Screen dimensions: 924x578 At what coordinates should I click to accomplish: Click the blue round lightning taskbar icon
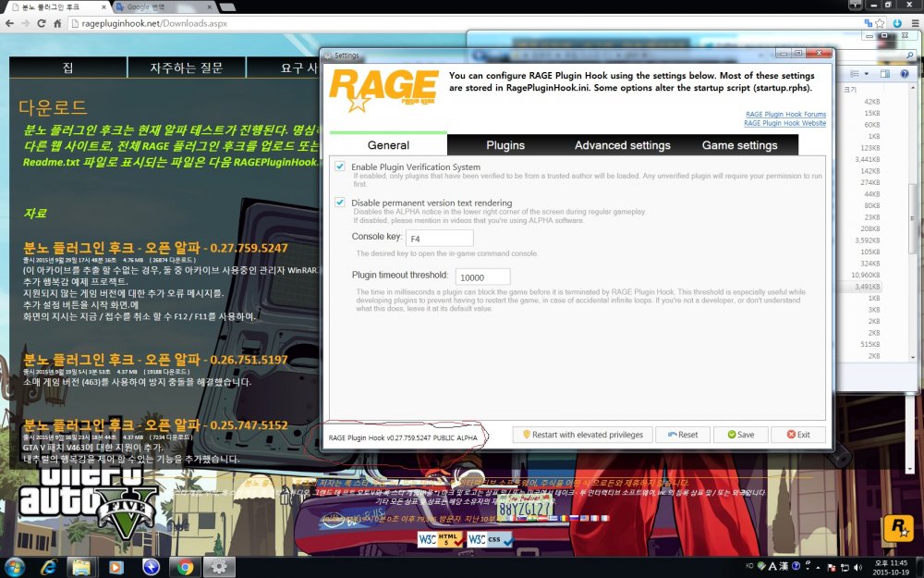[151, 567]
